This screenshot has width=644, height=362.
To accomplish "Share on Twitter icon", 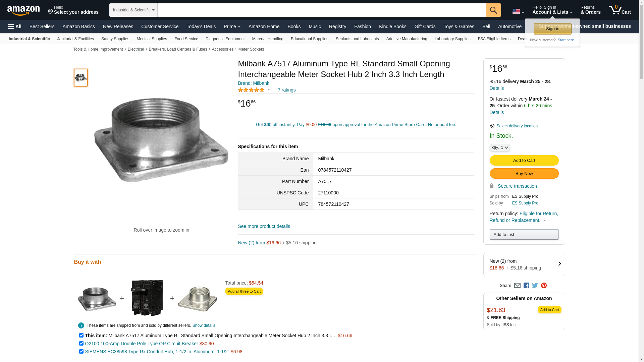I will [535, 286].
